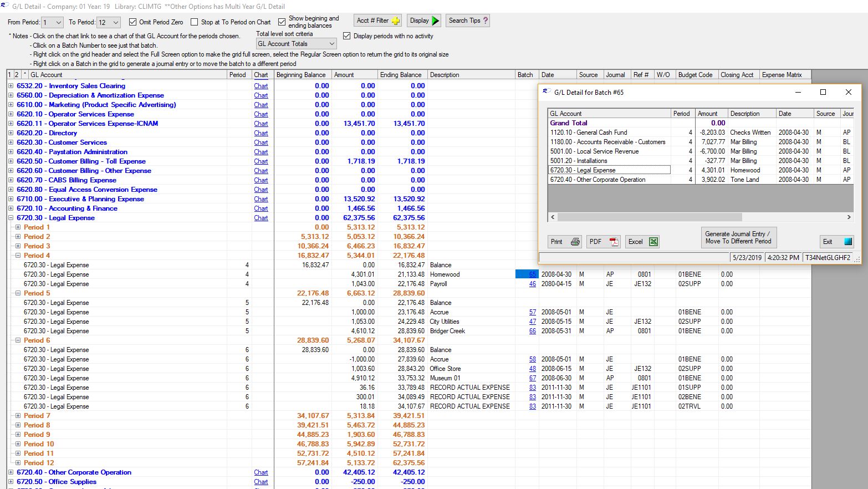
Task: Click the Closing Acct column header
Action: [738, 75]
